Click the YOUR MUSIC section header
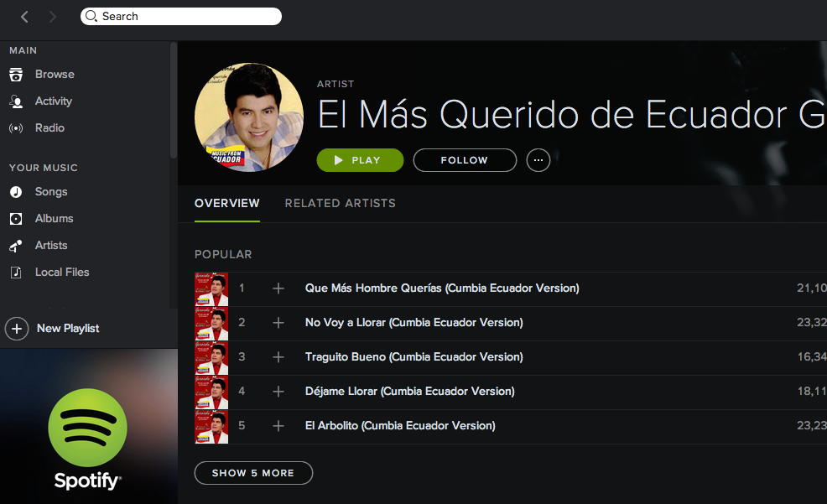827x504 pixels. (x=44, y=168)
